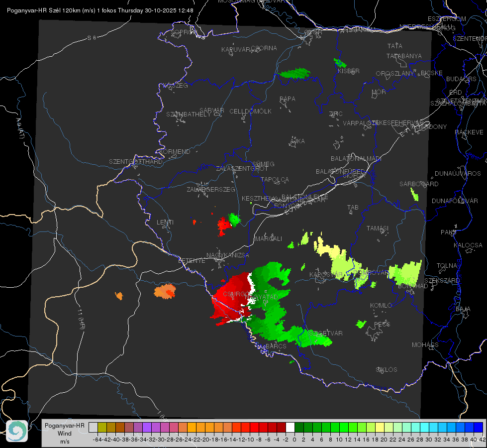The width and height of the screenshot is (487, 448).
Task: Select the DUNAFÖLDVÁR label
Action: tap(455, 201)
